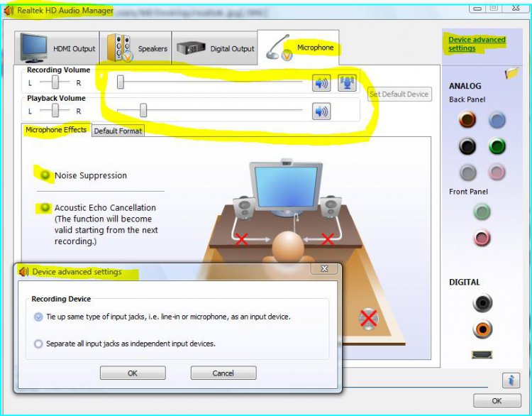Click Set Default Device button

399,94
